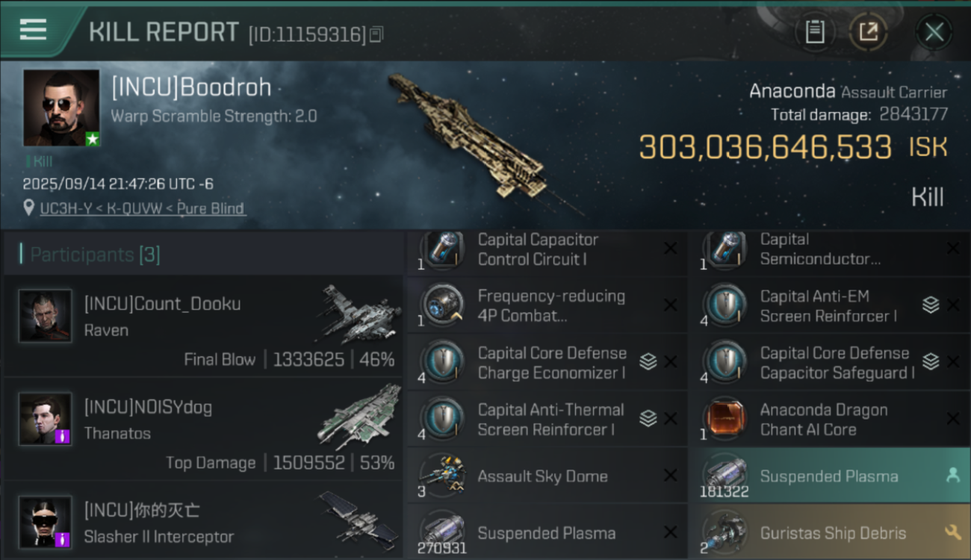
Task: Expand stacked Capital Core Defense Charge Economizer I
Action: (648, 361)
